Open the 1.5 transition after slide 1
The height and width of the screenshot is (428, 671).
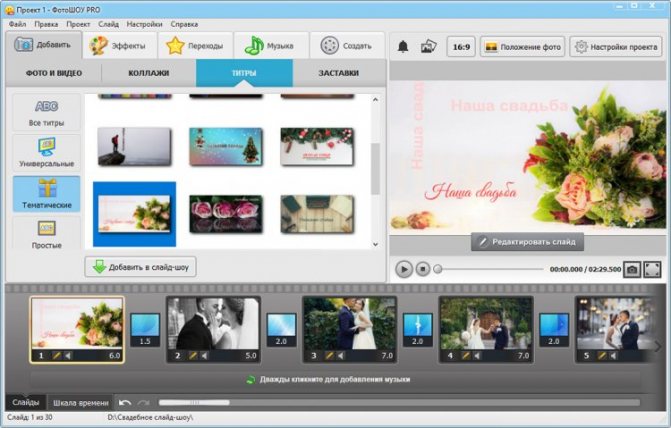point(145,330)
